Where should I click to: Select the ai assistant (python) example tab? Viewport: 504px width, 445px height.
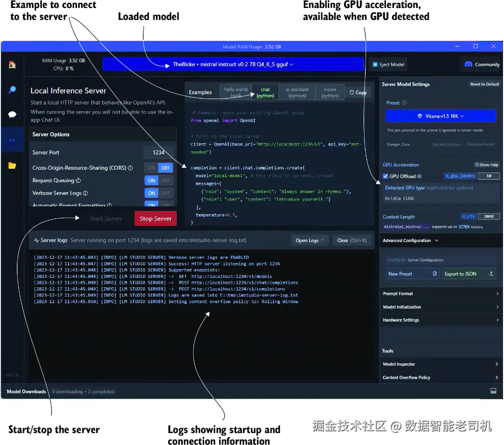click(x=297, y=92)
